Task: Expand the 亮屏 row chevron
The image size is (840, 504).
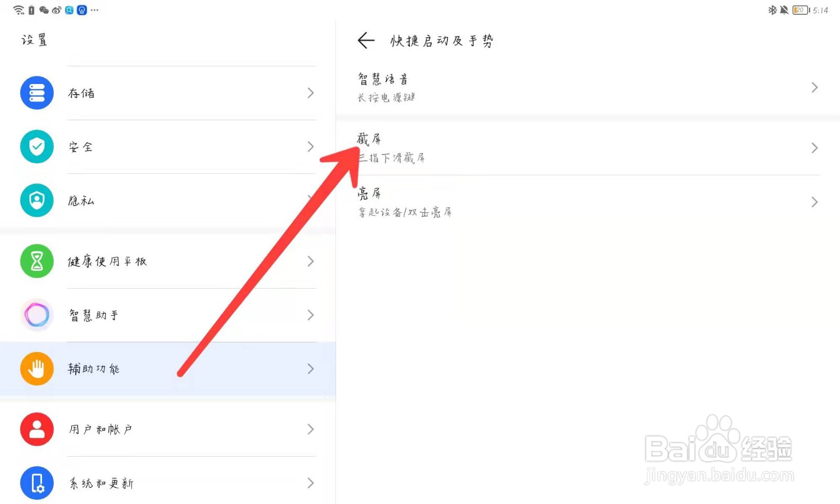Action: (x=814, y=202)
